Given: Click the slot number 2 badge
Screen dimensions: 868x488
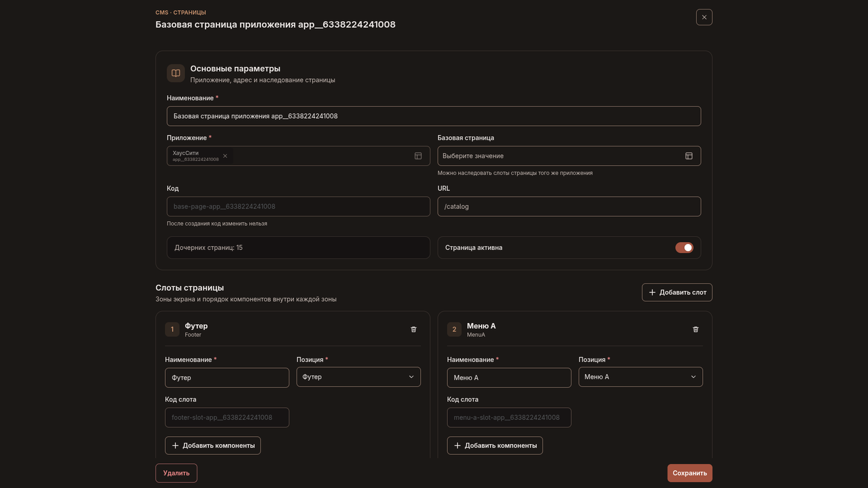Looking at the screenshot, I should 454,330.
